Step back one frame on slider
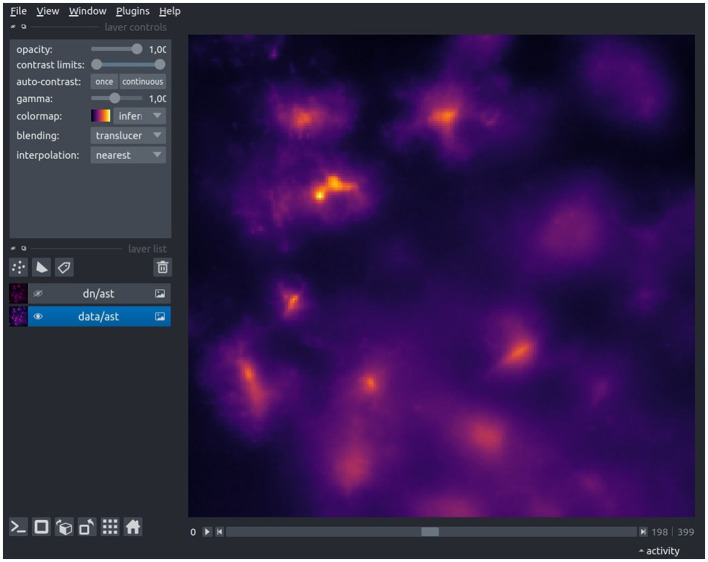This screenshot has width=708, height=562. (x=219, y=532)
